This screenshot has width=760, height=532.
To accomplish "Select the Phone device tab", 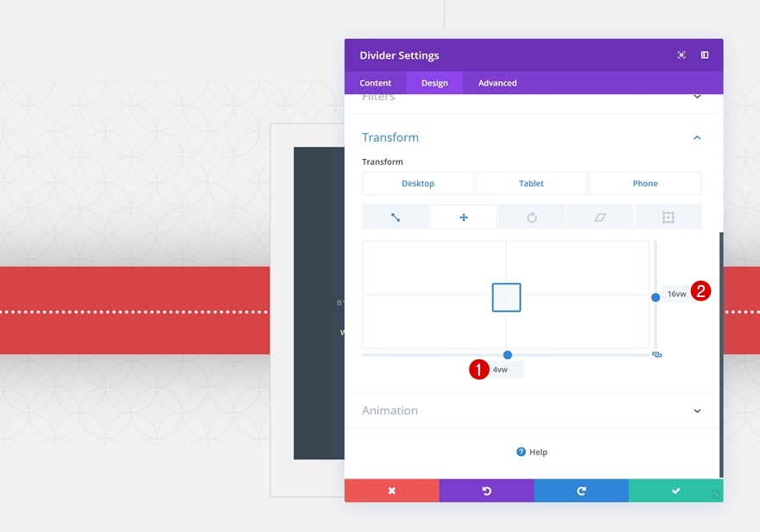I will tap(645, 183).
